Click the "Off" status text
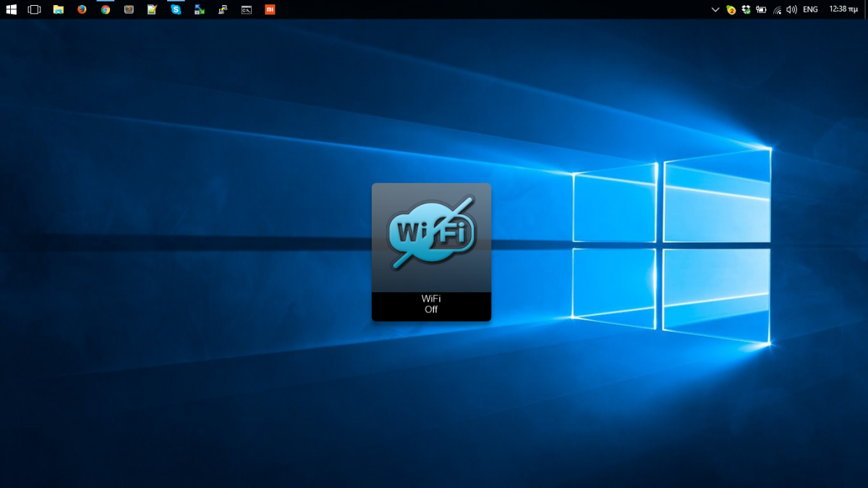 [431, 309]
